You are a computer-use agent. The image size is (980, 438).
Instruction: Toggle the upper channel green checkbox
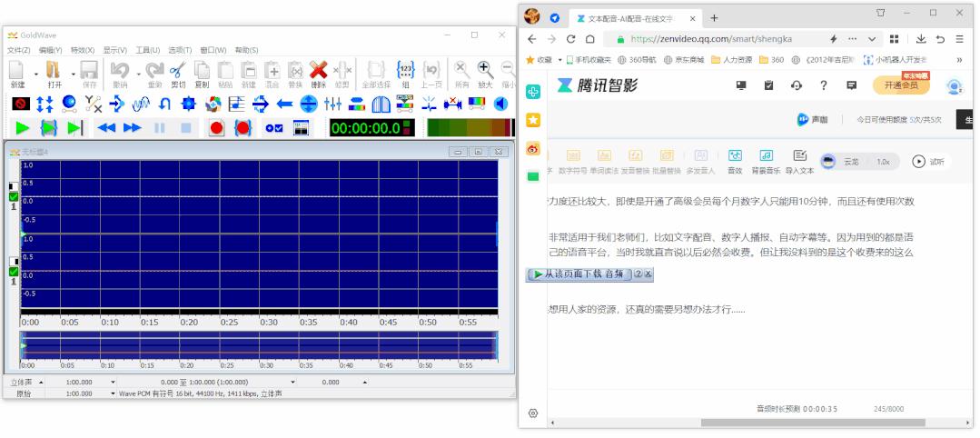coord(14,196)
